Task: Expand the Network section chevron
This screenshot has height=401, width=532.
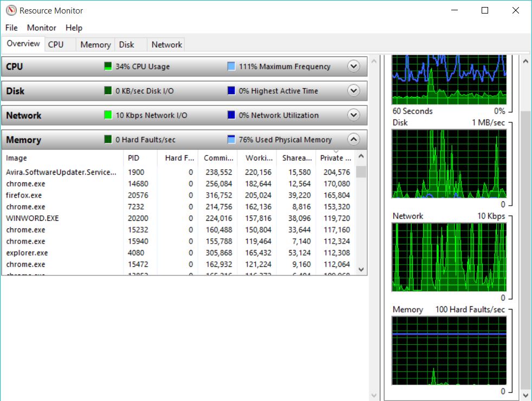Action: tap(354, 115)
